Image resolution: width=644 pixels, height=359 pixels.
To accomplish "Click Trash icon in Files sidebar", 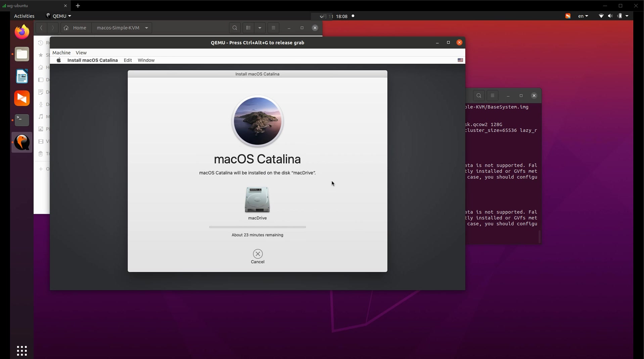I will pos(41,154).
